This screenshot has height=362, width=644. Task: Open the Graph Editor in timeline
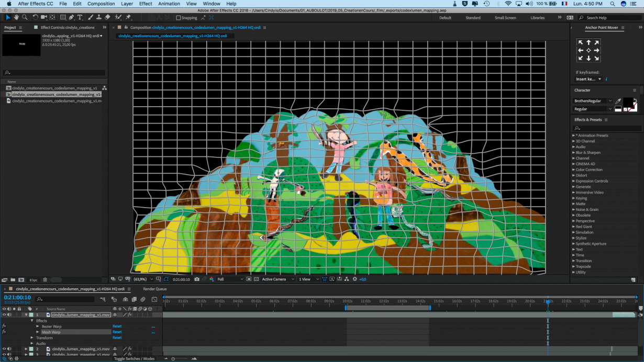coord(154,299)
